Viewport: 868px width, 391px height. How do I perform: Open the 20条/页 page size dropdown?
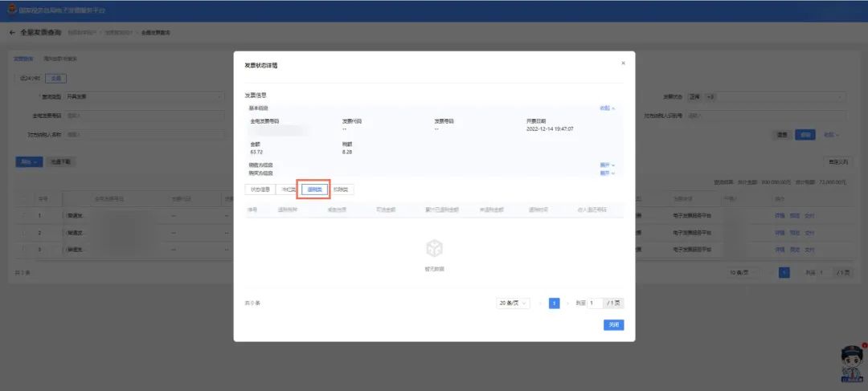(x=514, y=303)
